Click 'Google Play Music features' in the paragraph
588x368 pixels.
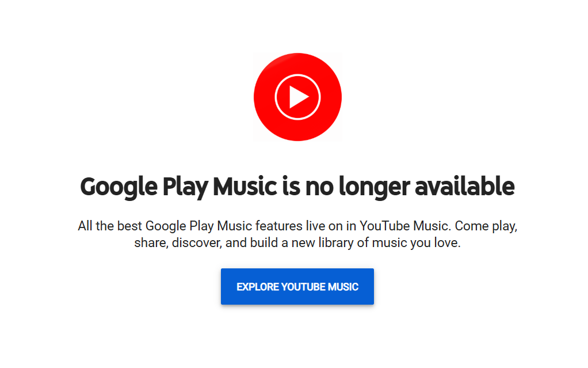point(224,226)
